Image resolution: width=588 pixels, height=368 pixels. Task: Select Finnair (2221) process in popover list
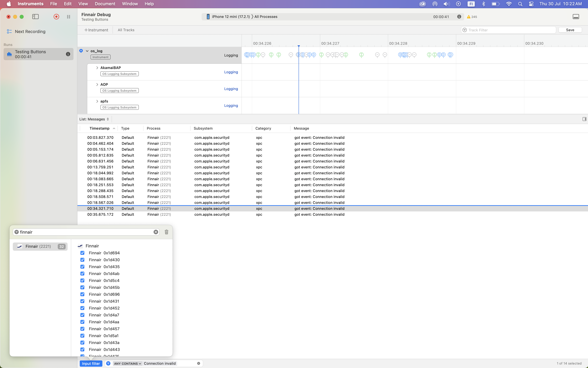coord(40,246)
